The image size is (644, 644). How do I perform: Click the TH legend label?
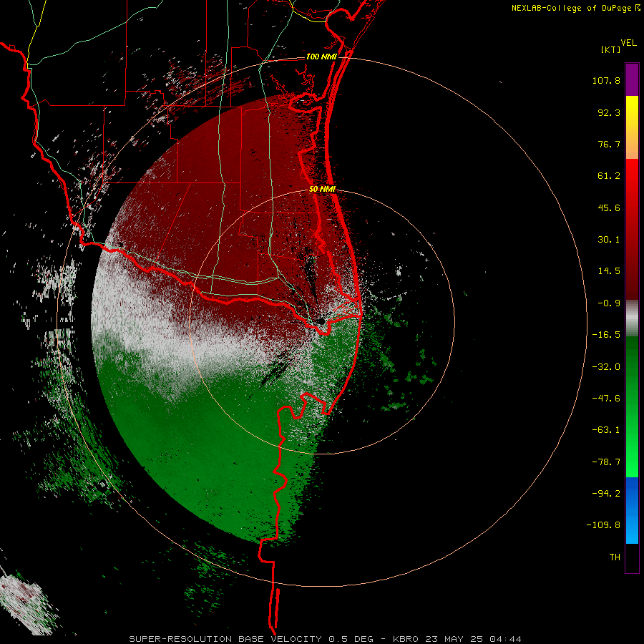[615, 557]
